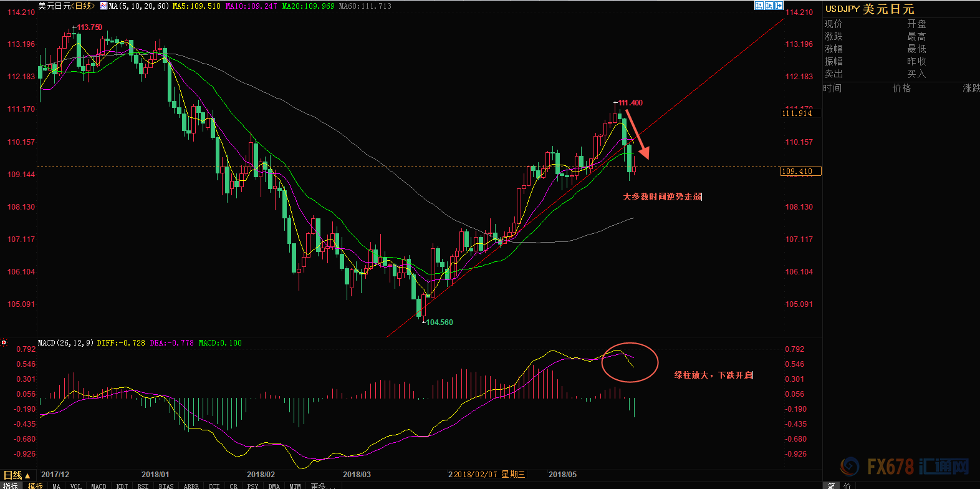Click the first blue chart toolbar icon
This screenshot has height=489, width=980.
759,6
